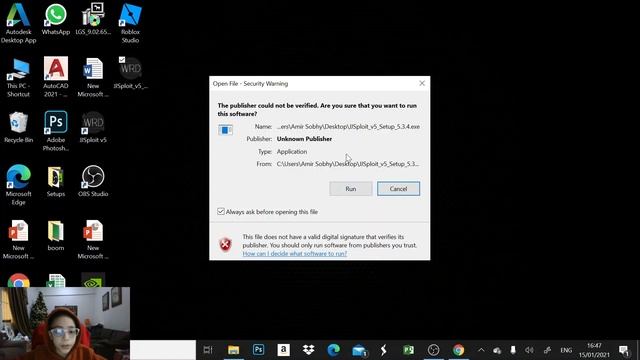Select the Recycle Bin icon
Screen dimensions: 640x360
pos(18,127)
